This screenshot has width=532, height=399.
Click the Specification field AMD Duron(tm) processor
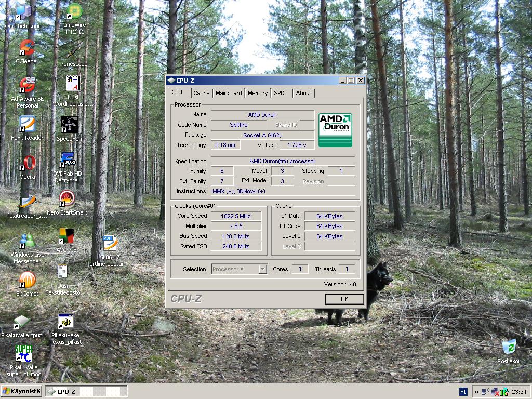[283, 161]
